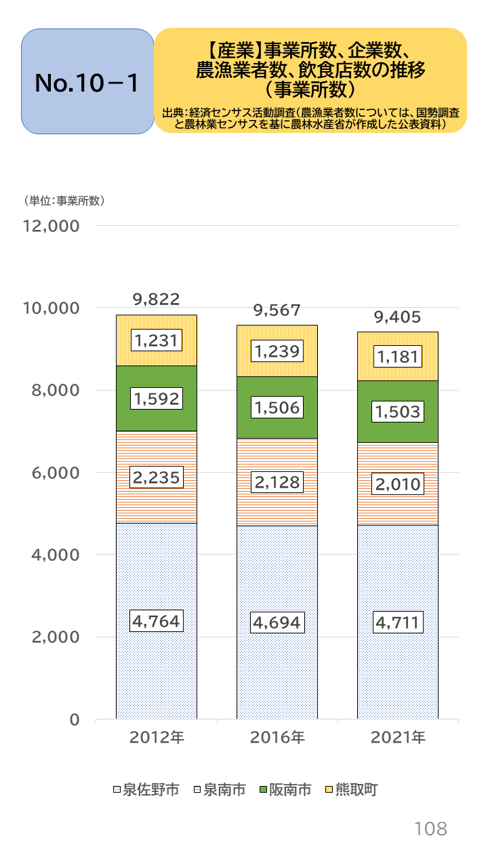Click the 2,128 label in 2016 bar
Image resolution: width=488 pixels, height=868 pixels.
pyautogui.click(x=277, y=482)
